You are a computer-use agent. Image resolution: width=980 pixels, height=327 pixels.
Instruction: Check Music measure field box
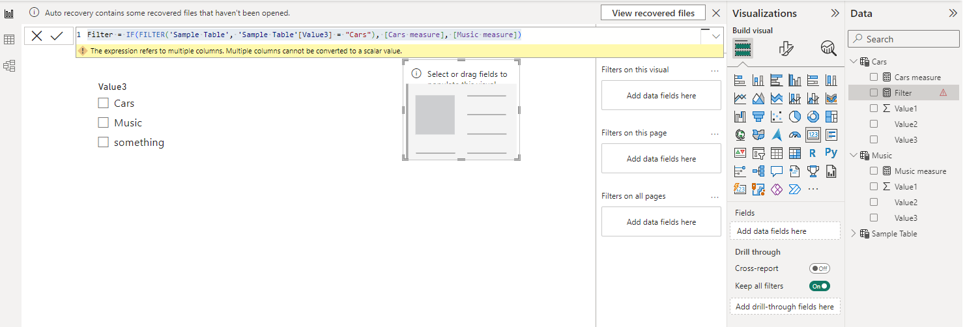click(874, 171)
